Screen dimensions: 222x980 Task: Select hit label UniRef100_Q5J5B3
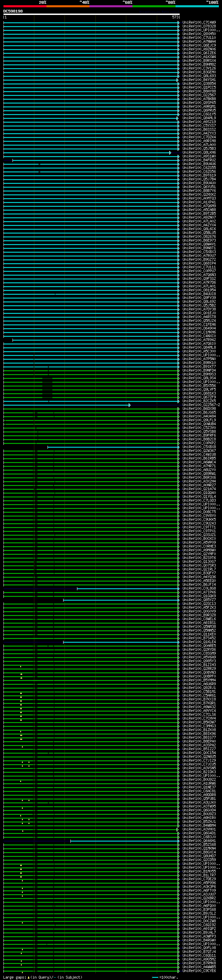tap(199, 149)
